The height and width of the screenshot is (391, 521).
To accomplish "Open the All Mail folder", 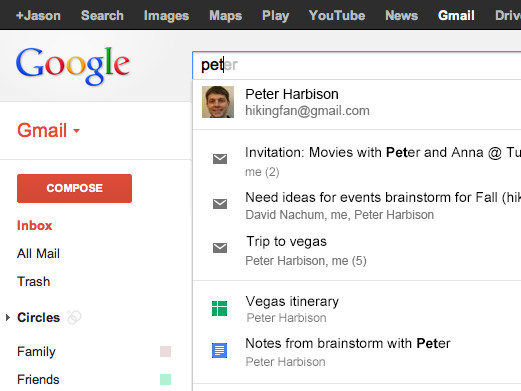I will click(38, 254).
